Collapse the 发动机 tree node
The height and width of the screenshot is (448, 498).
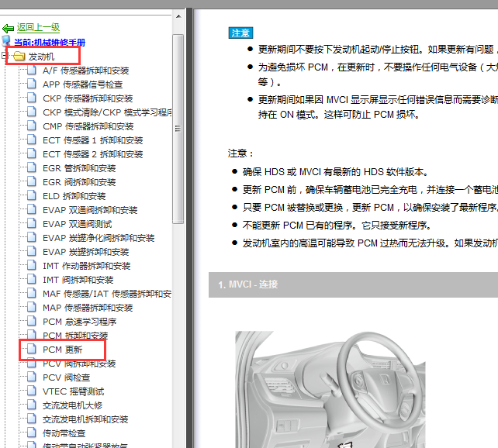[x=4, y=56]
